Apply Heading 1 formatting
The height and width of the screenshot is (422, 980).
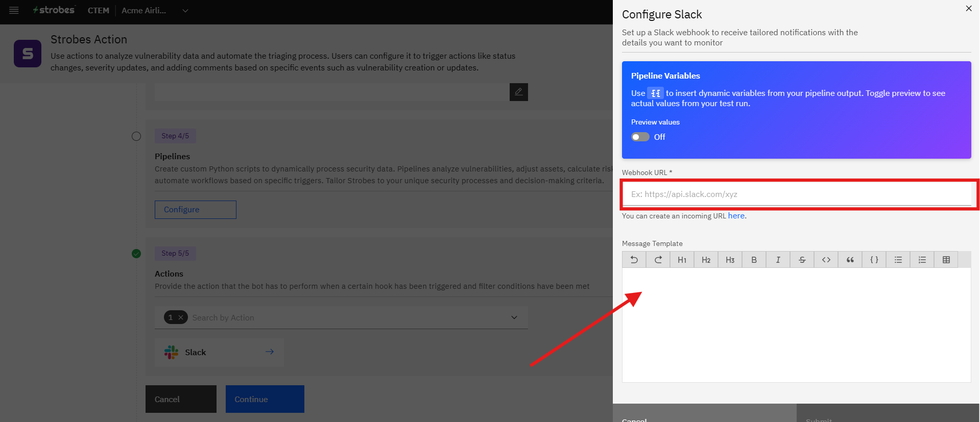(682, 260)
